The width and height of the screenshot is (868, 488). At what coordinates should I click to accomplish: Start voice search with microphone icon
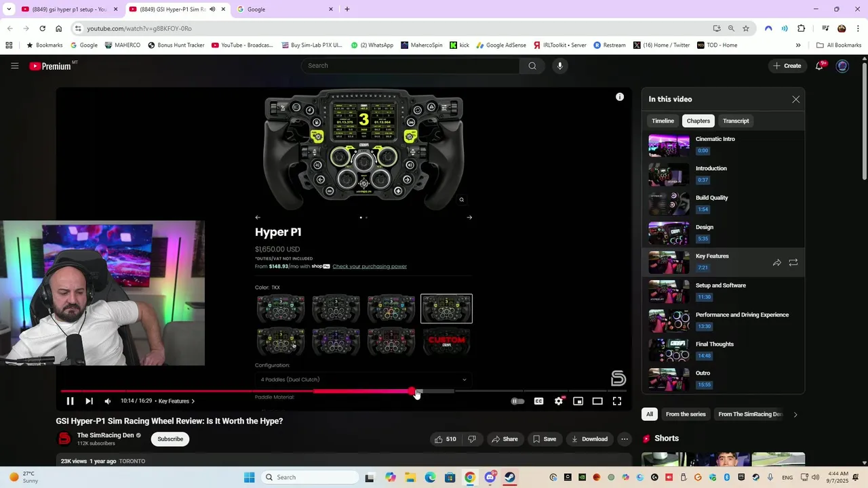click(x=559, y=66)
